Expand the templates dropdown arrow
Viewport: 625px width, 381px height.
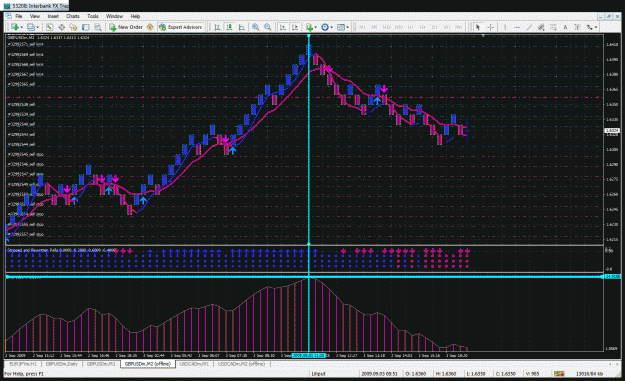point(348,27)
